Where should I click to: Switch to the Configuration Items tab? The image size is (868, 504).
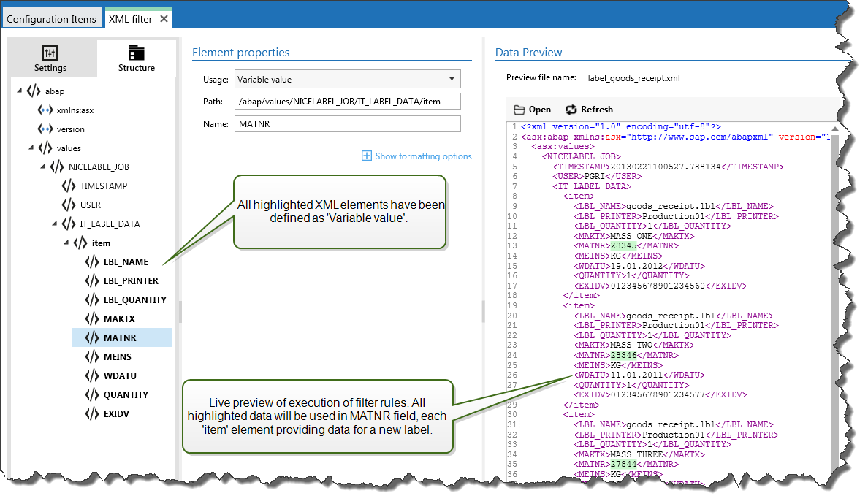(x=51, y=19)
